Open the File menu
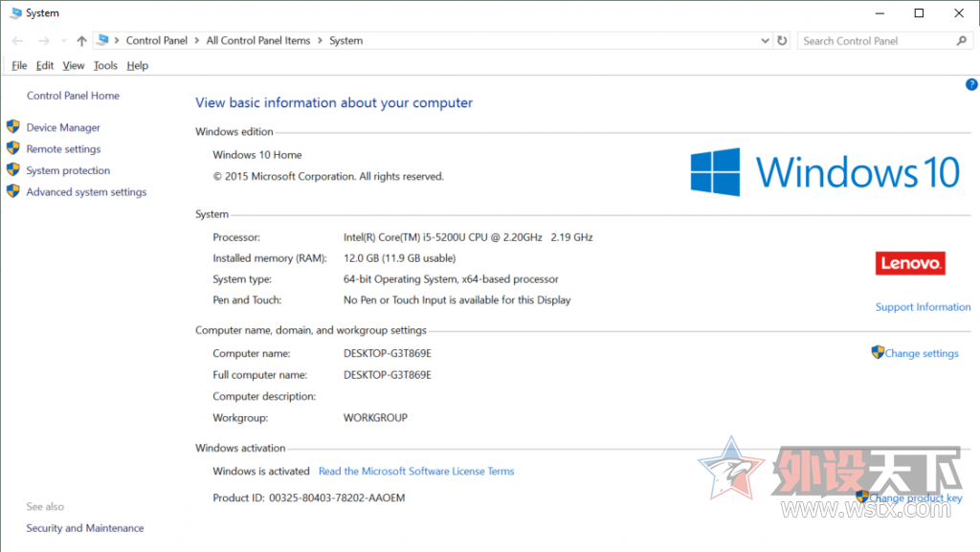The image size is (980, 552). coord(19,66)
